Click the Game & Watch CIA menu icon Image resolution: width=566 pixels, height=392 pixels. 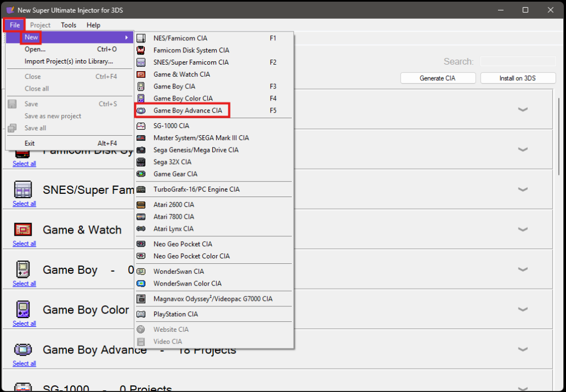(x=141, y=75)
